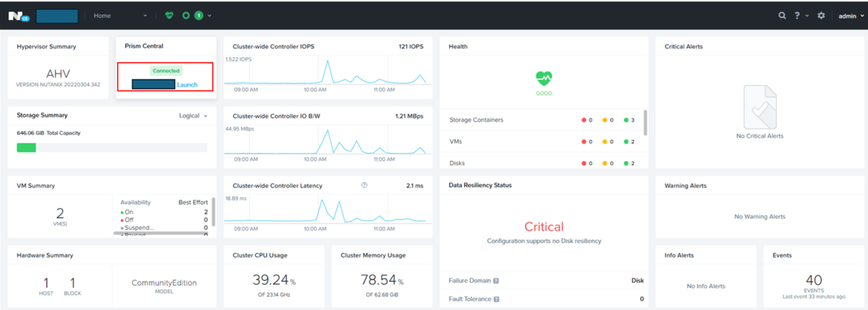Change the Logical storage view dropdown
Image resolution: width=868 pixels, height=310 pixels.
click(193, 116)
